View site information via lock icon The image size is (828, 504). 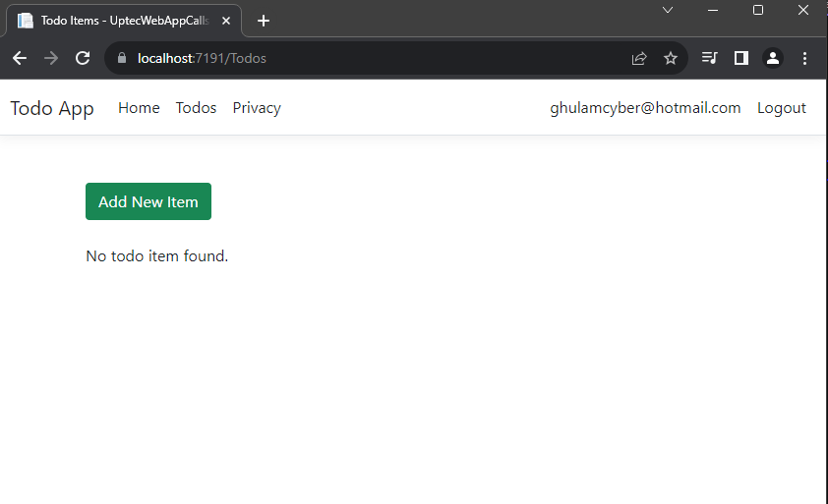(x=123, y=58)
